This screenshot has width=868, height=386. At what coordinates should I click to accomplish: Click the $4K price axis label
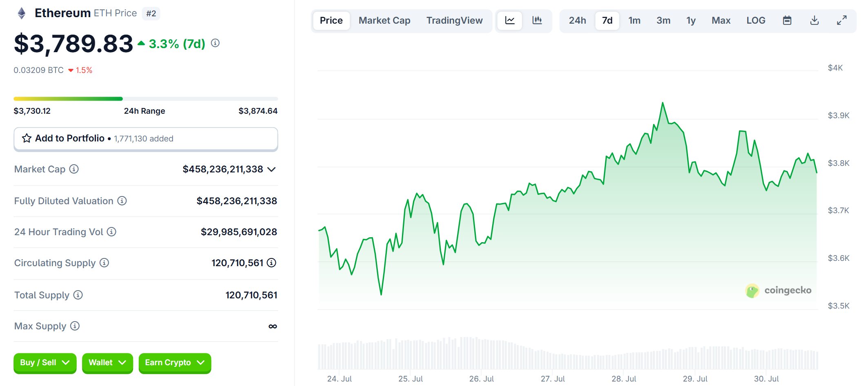click(x=835, y=68)
